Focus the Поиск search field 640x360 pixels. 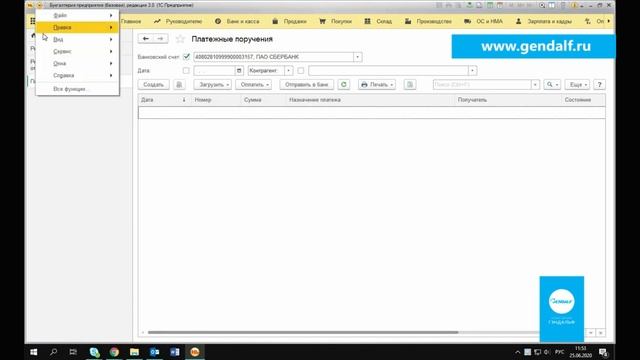482,84
